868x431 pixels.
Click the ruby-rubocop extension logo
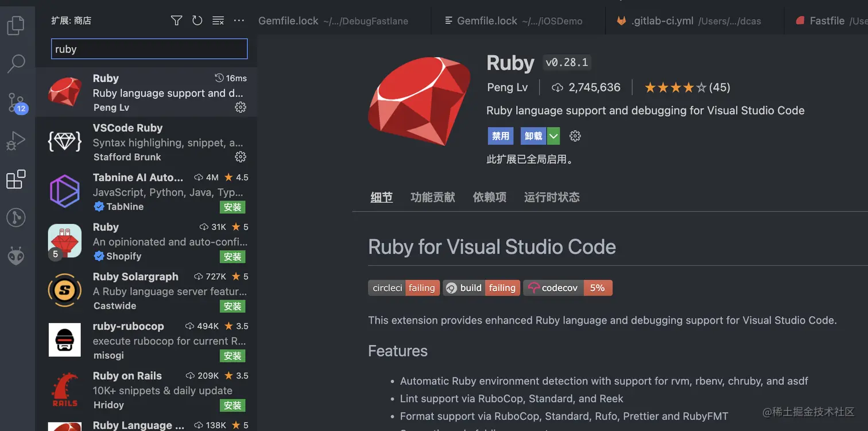coord(65,340)
